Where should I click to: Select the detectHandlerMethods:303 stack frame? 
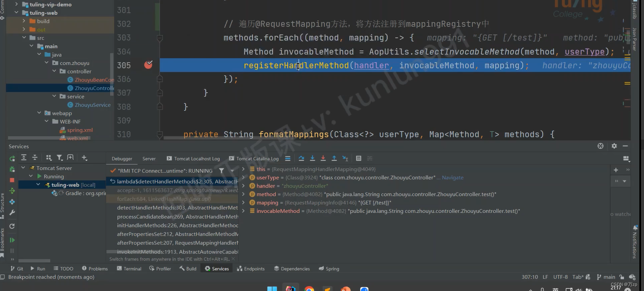tap(172, 208)
